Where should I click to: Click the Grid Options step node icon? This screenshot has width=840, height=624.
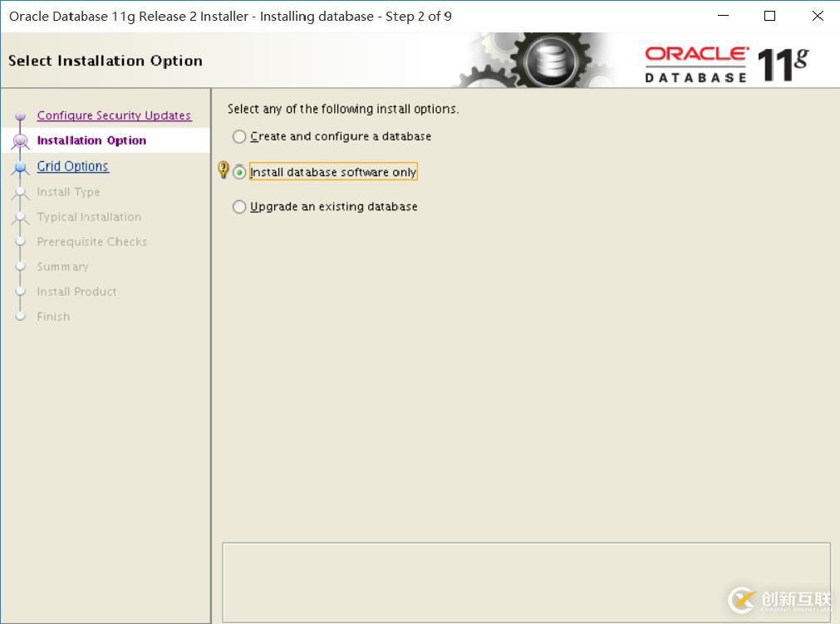coord(21,168)
